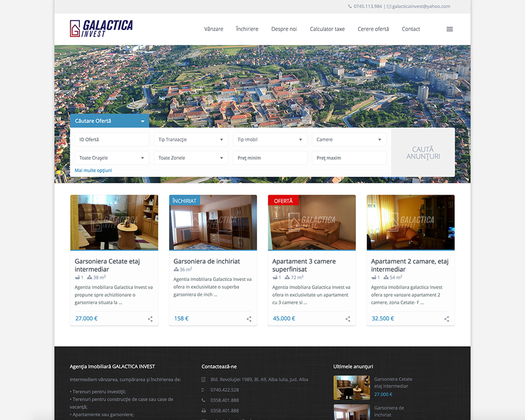Click the phone icon in top bar

click(x=350, y=7)
